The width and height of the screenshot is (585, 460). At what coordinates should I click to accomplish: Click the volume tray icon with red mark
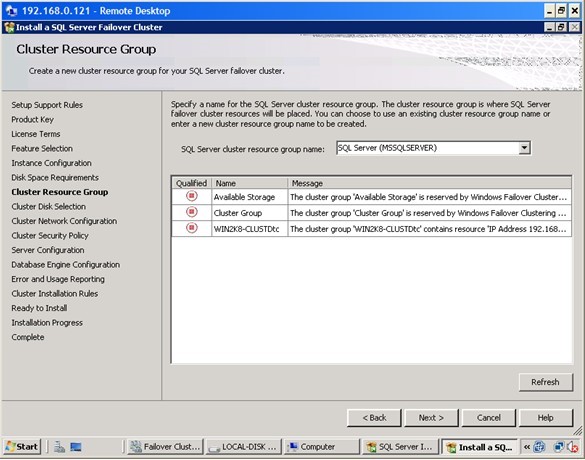point(573,447)
